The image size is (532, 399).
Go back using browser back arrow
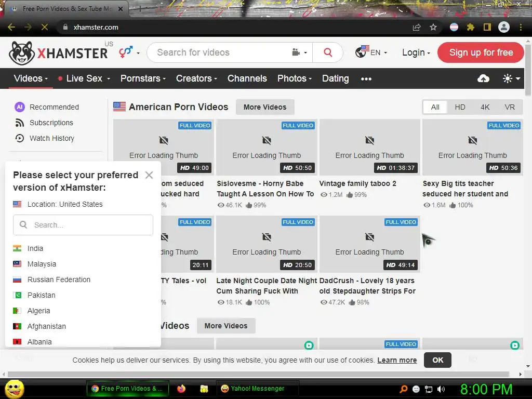[11, 27]
